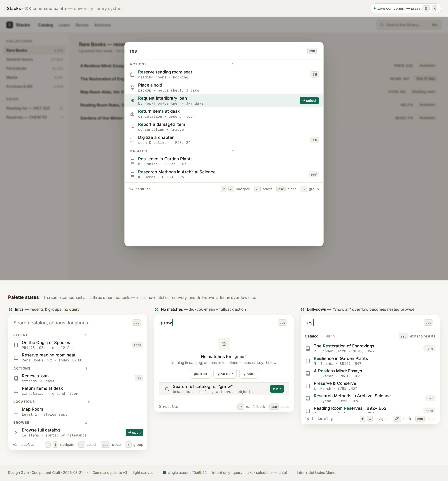448x481 pixels.
Task: Open the Catalog tab in blurred nav
Action: tap(45, 25)
